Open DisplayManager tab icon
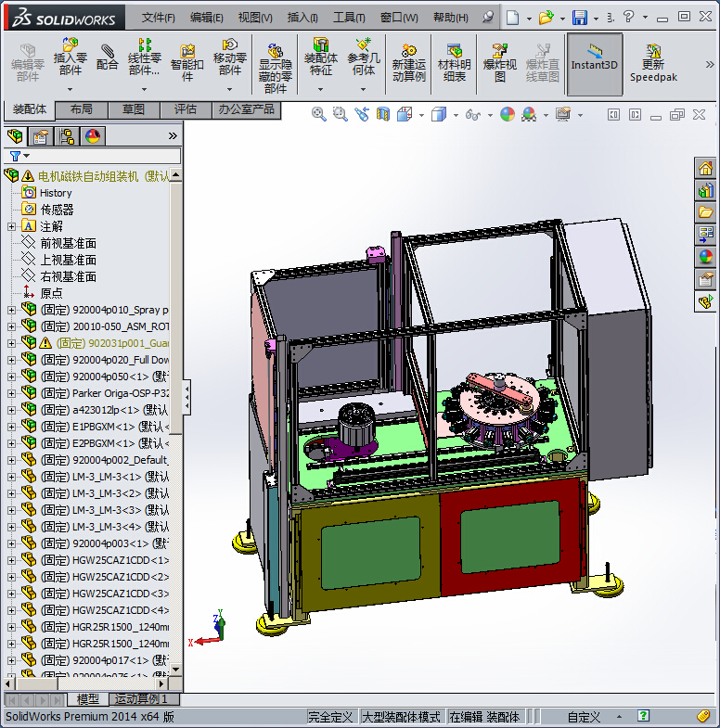 click(93, 136)
